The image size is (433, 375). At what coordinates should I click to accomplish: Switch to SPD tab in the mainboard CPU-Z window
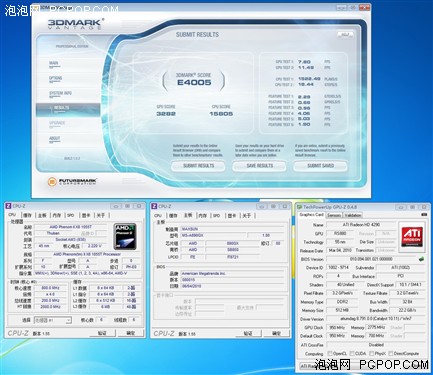[217, 216]
